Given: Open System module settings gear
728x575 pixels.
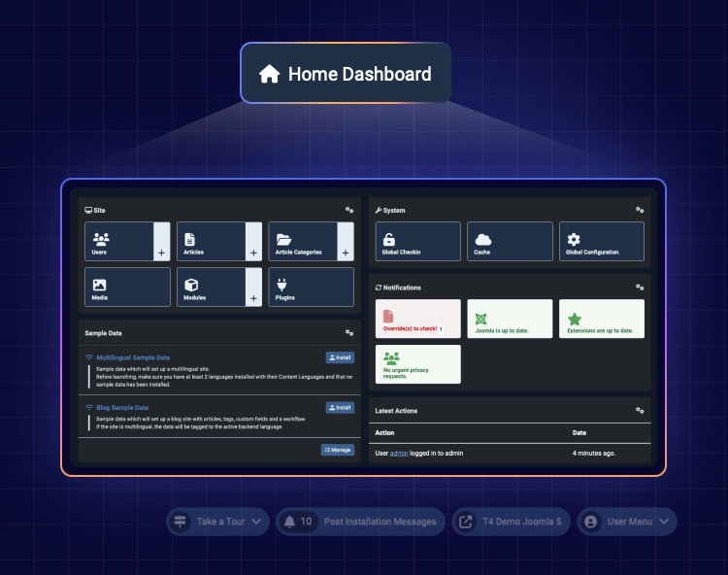Looking at the screenshot, I should click(x=640, y=210).
